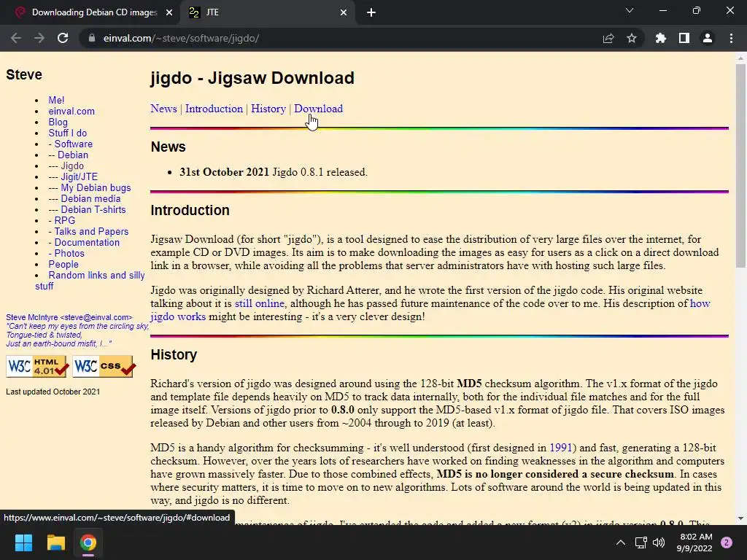This screenshot has width=747, height=560.
Task: Follow the 1991 link in the History text
Action: [560, 448]
